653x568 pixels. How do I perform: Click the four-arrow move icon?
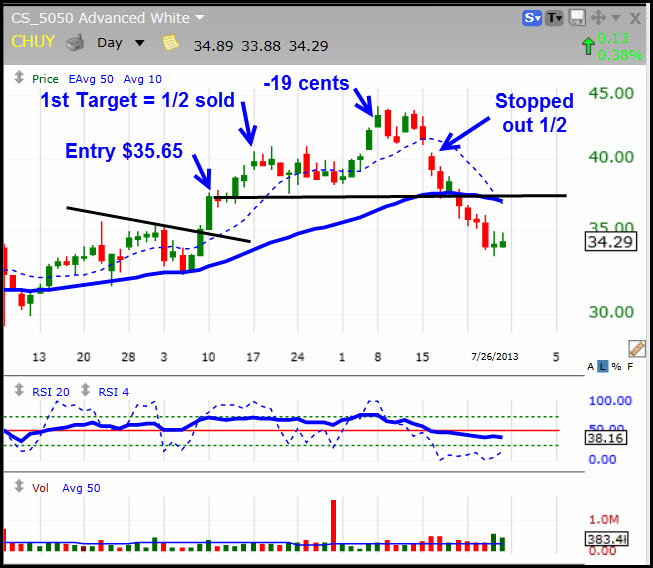[x=598, y=18]
